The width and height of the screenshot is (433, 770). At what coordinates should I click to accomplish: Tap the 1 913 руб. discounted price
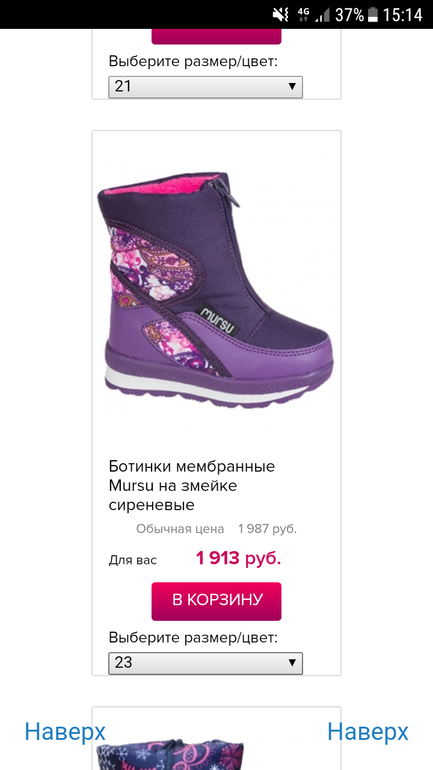coord(239,558)
